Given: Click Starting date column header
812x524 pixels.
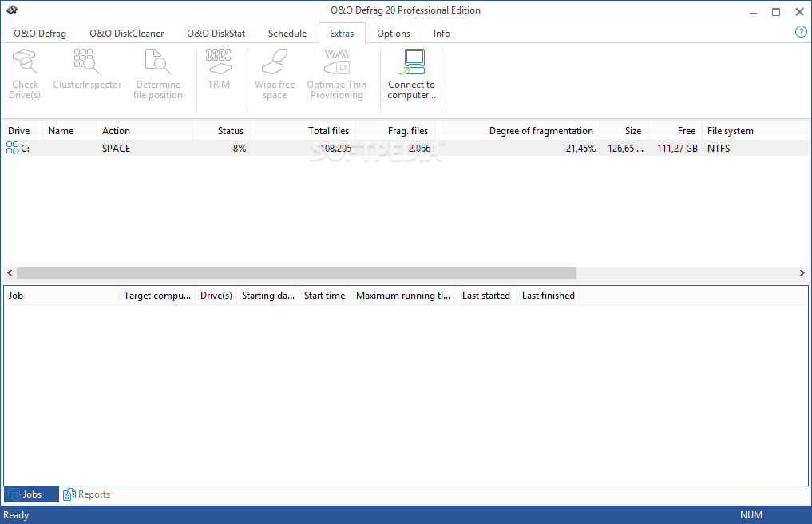Looking at the screenshot, I should pyautogui.click(x=267, y=296).
